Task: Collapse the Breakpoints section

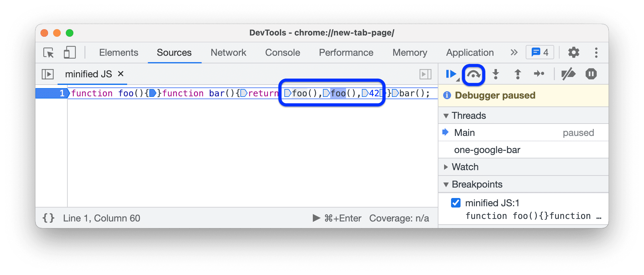Action: pos(446,184)
